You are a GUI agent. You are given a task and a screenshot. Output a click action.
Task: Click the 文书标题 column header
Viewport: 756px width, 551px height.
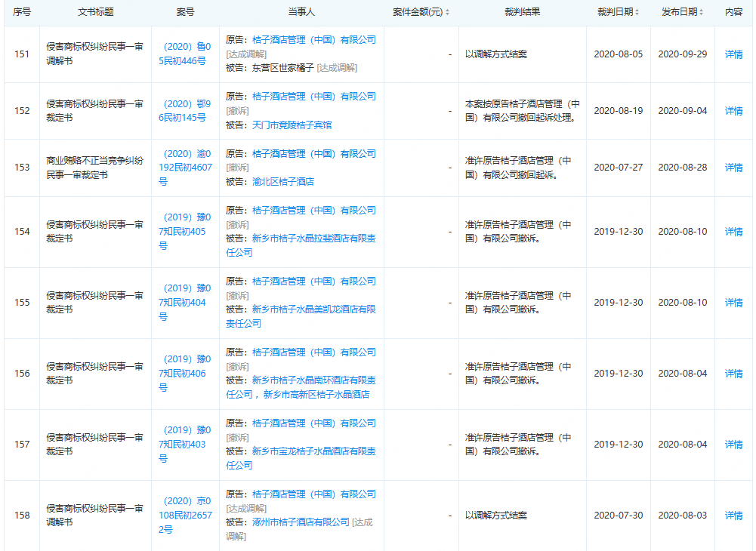point(95,12)
